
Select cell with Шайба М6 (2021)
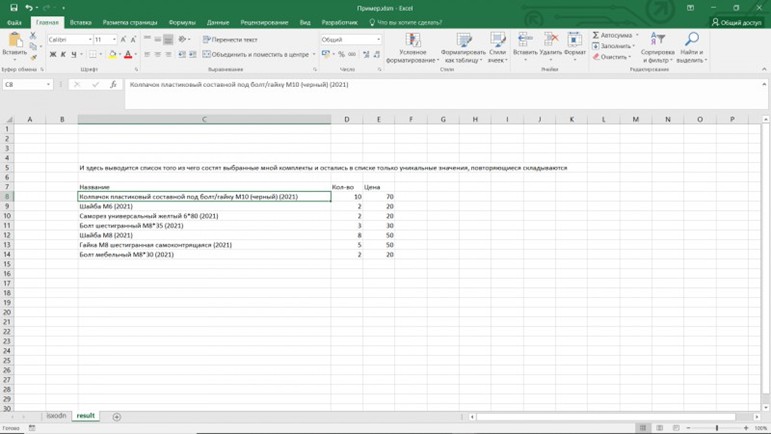pos(204,206)
